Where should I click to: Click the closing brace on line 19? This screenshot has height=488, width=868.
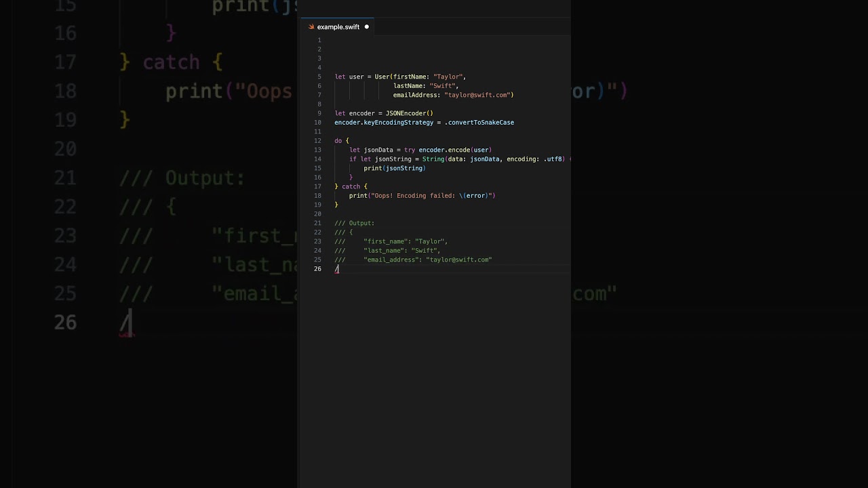[x=336, y=205]
